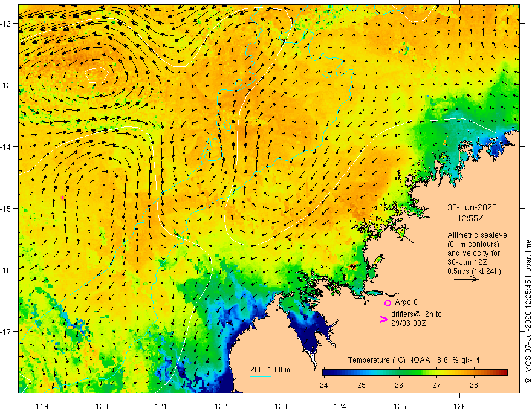Click the longitude label "119"
This screenshot has width=532, height=411.
tap(42, 406)
